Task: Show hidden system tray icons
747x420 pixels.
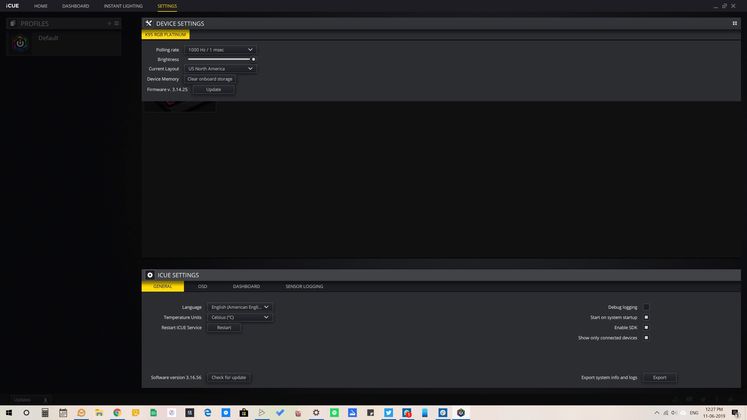Action: coord(656,413)
